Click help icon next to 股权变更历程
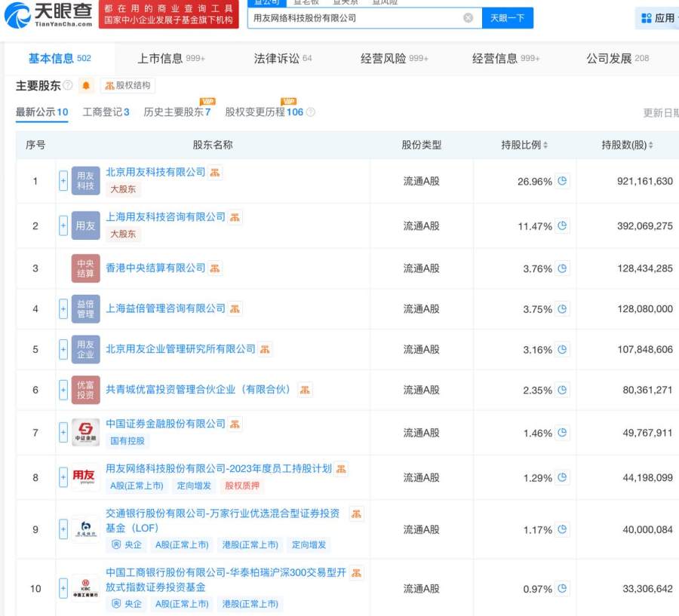The height and width of the screenshot is (616, 679). (x=311, y=112)
